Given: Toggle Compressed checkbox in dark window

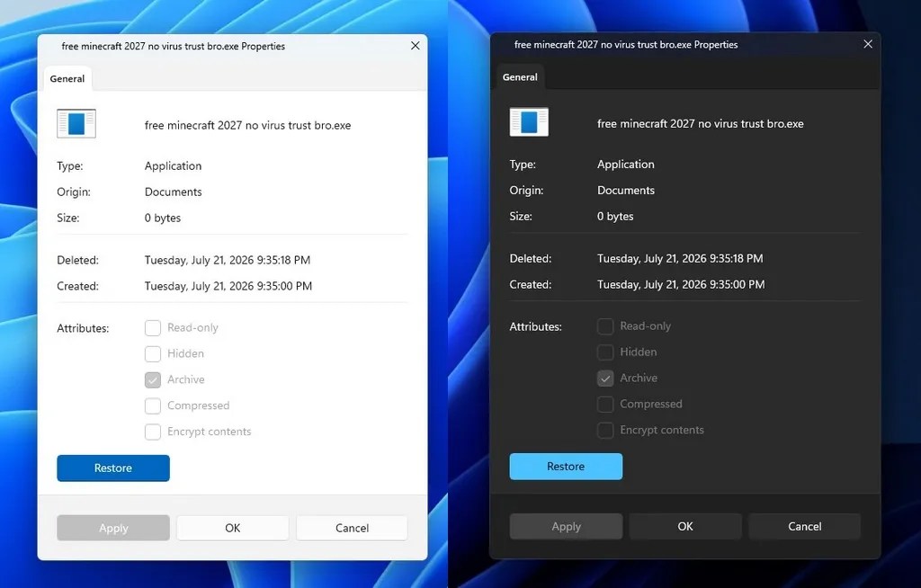Looking at the screenshot, I should (x=605, y=405).
